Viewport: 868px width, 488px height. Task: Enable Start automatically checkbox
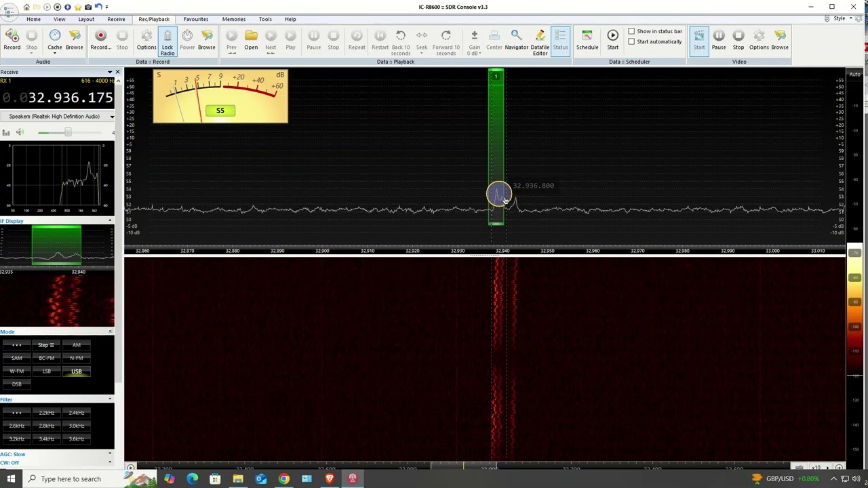(631, 41)
